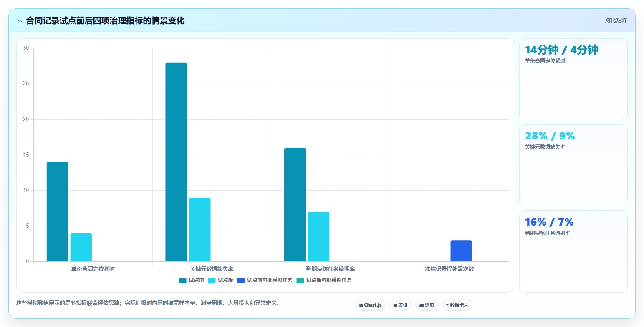This screenshot has width=644, height=327.
Task: Click the 到期复核任务逾期率 x-axis label
Action: [331, 269]
